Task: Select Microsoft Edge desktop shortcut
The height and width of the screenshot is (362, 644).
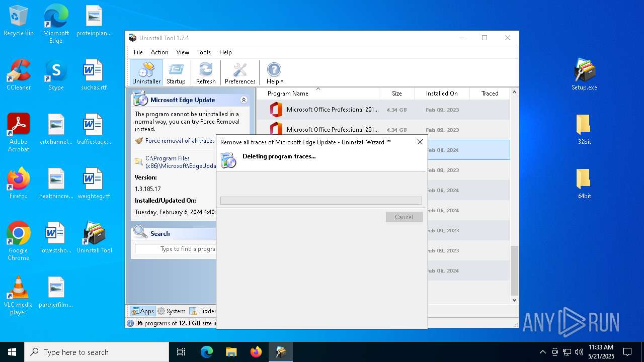Action: [x=56, y=24]
